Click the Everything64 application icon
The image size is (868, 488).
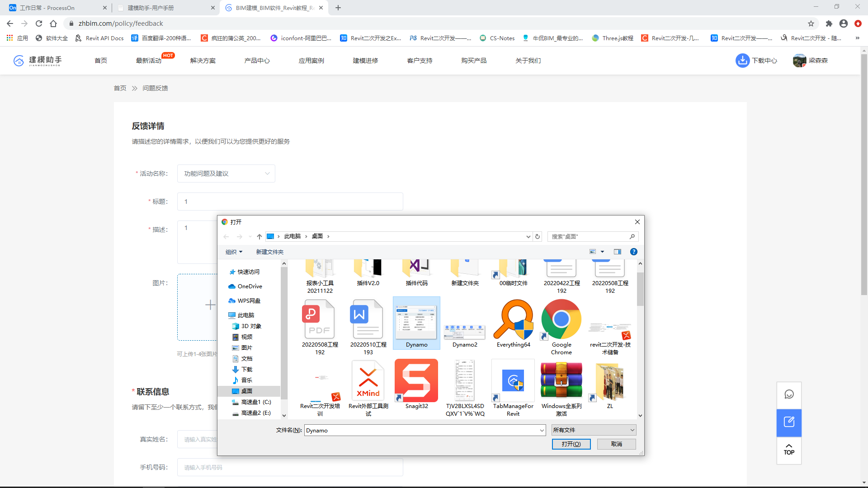(513, 320)
